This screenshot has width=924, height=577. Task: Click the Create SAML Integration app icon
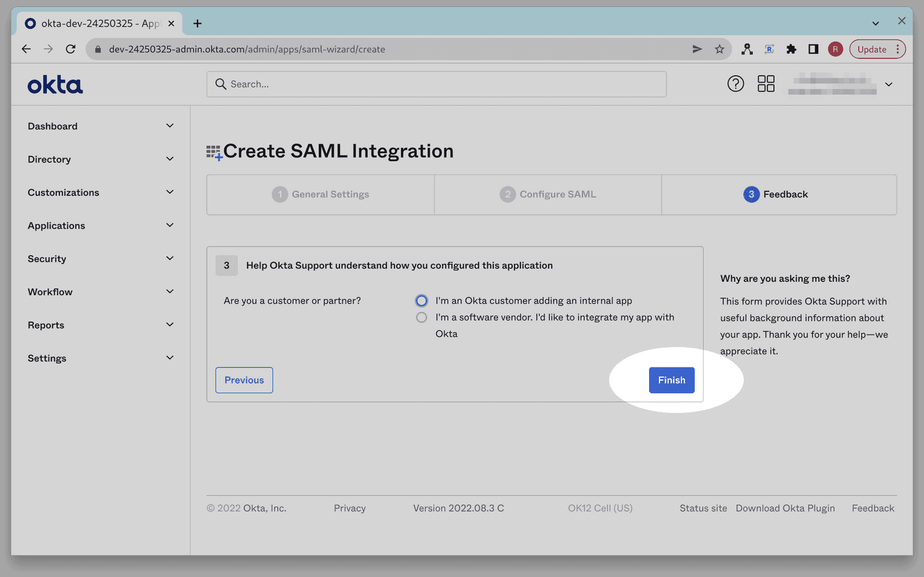214,152
